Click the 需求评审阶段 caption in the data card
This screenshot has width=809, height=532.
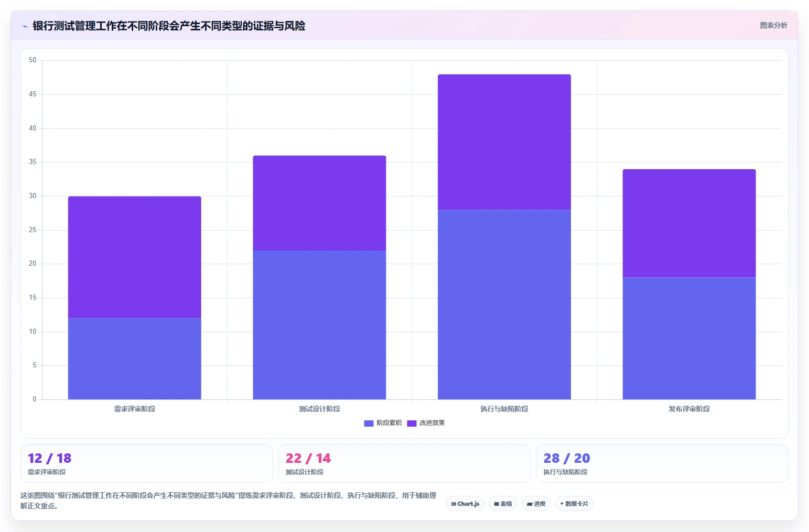[x=47, y=472]
